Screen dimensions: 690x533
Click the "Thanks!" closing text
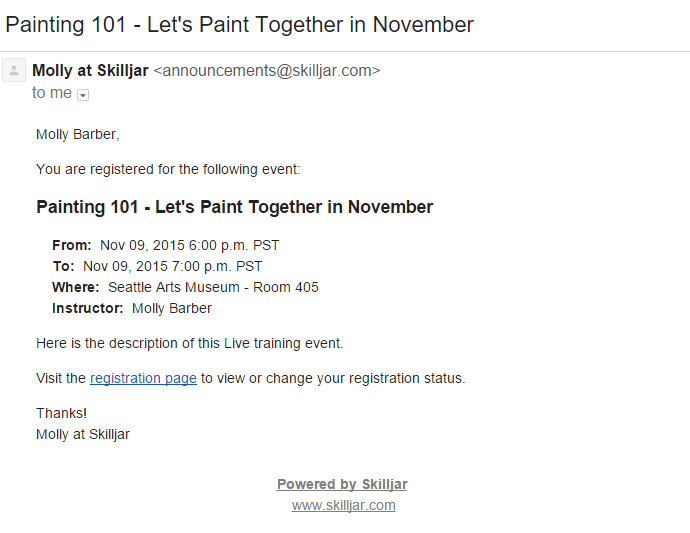[x=61, y=413]
